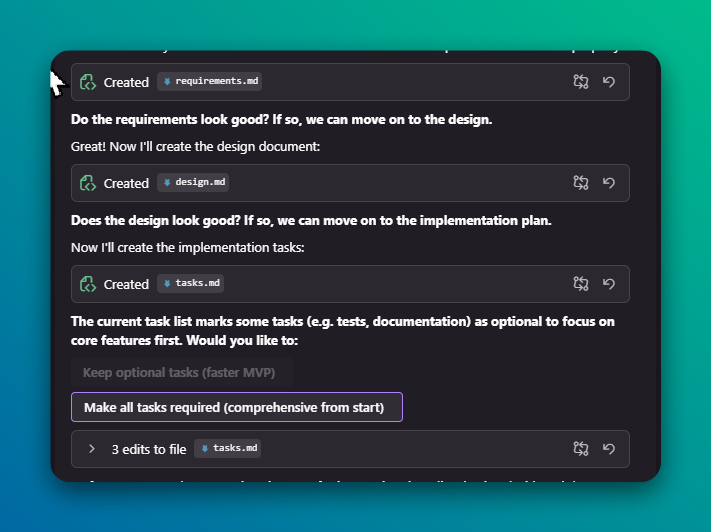711x532 pixels.
Task: Select Keep optional tasks (faster MVP)
Action: 181,373
